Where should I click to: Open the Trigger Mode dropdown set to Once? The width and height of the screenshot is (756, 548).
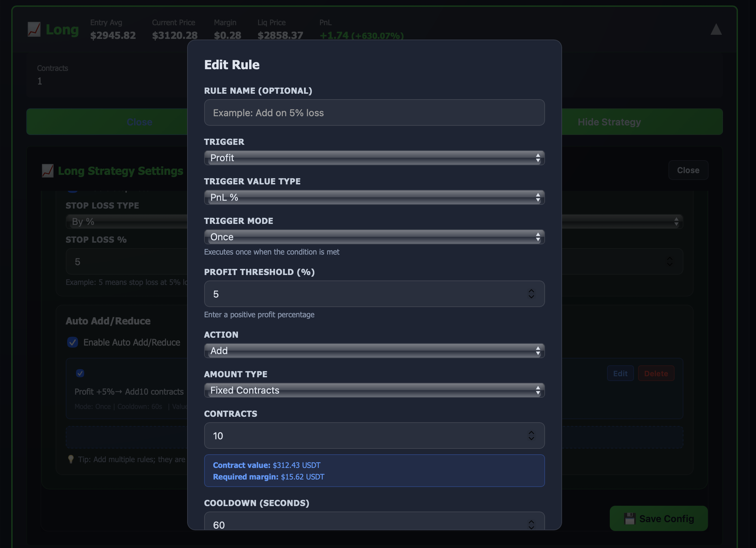tap(374, 237)
